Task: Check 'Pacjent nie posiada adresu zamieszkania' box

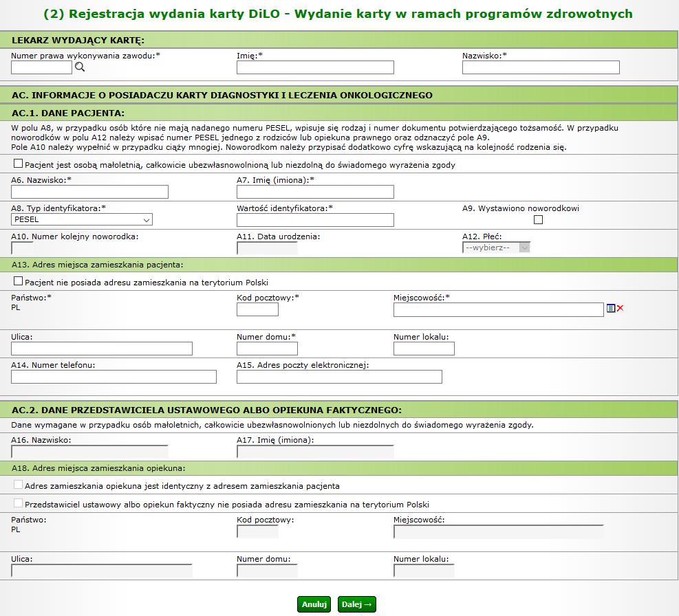Action: pos(18,281)
